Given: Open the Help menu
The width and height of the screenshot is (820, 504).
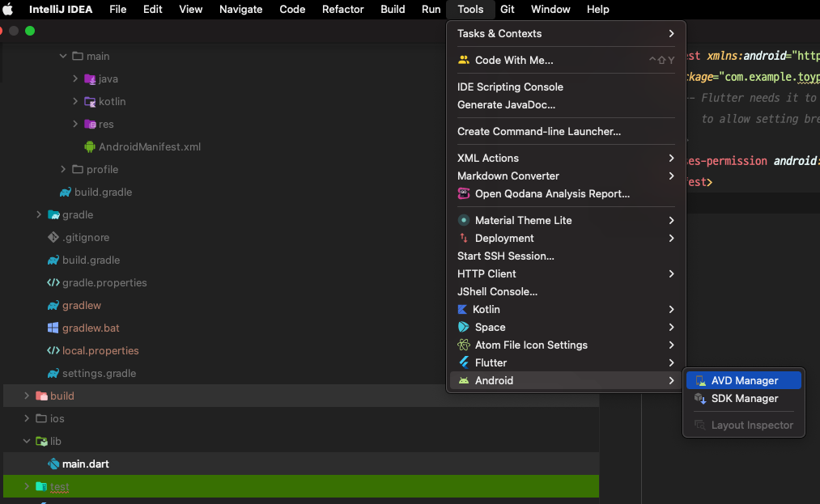Looking at the screenshot, I should coord(597,10).
